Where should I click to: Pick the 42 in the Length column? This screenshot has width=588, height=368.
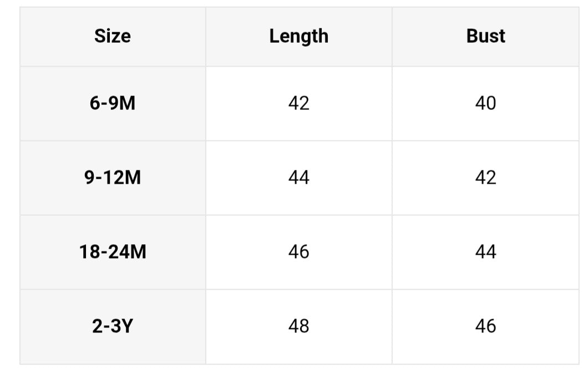tap(298, 103)
